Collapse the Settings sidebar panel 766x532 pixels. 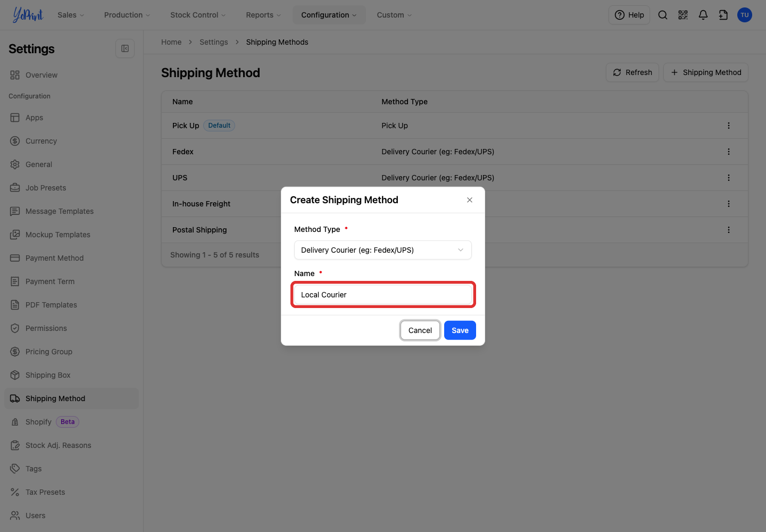125,48
